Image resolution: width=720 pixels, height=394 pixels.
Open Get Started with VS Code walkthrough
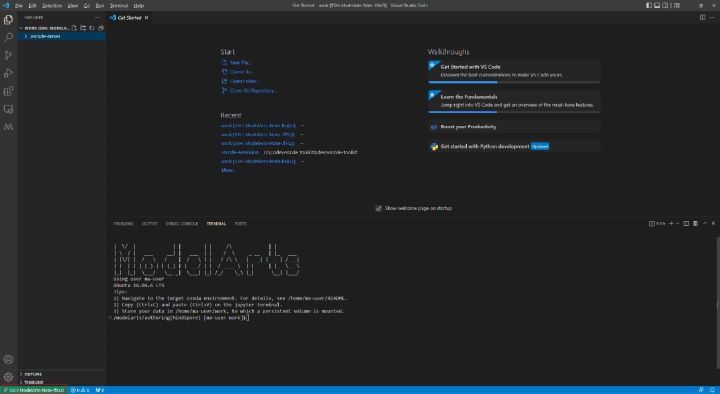point(514,71)
